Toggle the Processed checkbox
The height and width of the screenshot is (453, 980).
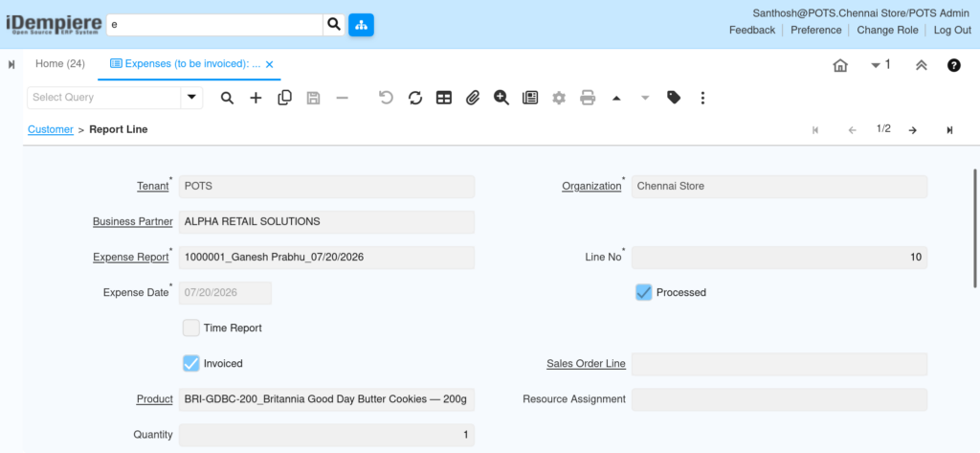[644, 292]
